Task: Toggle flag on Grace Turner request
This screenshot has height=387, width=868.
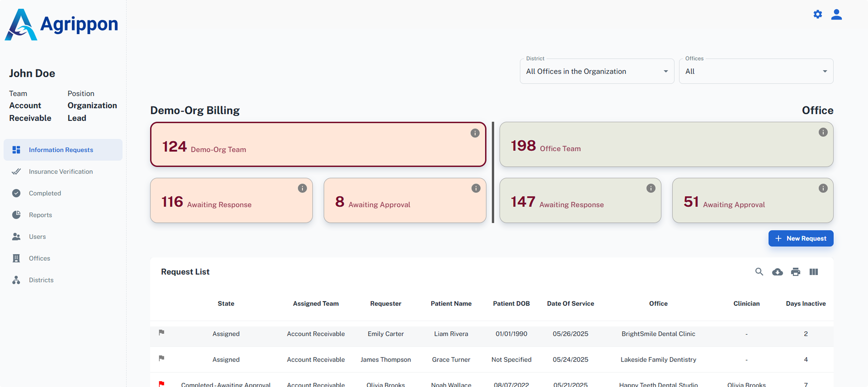Action: pyautogui.click(x=161, y=358)
